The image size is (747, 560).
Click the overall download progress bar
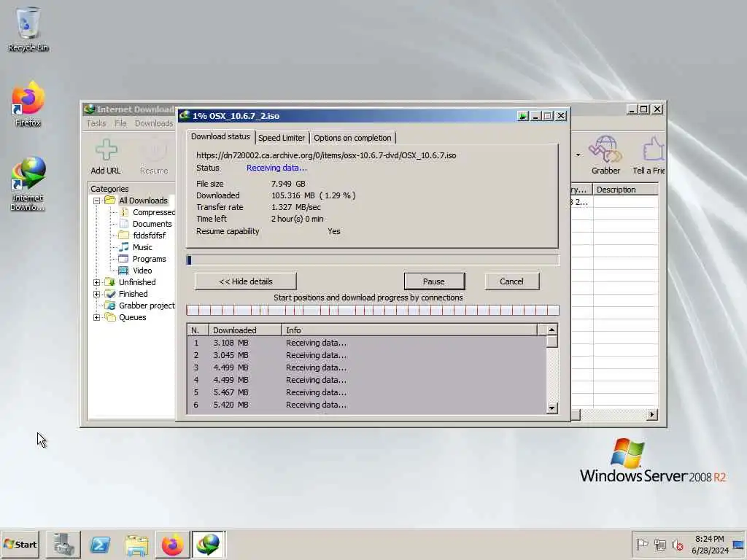click(373, 260)
